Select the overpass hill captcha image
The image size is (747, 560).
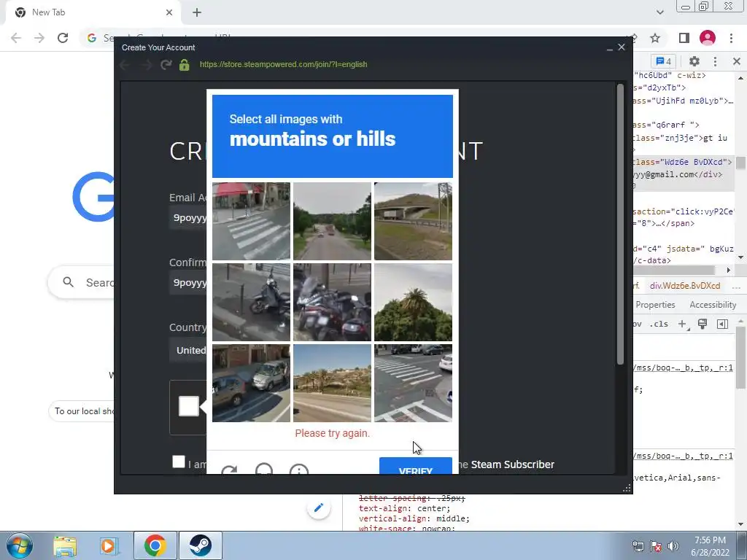[x=413, y=222]
